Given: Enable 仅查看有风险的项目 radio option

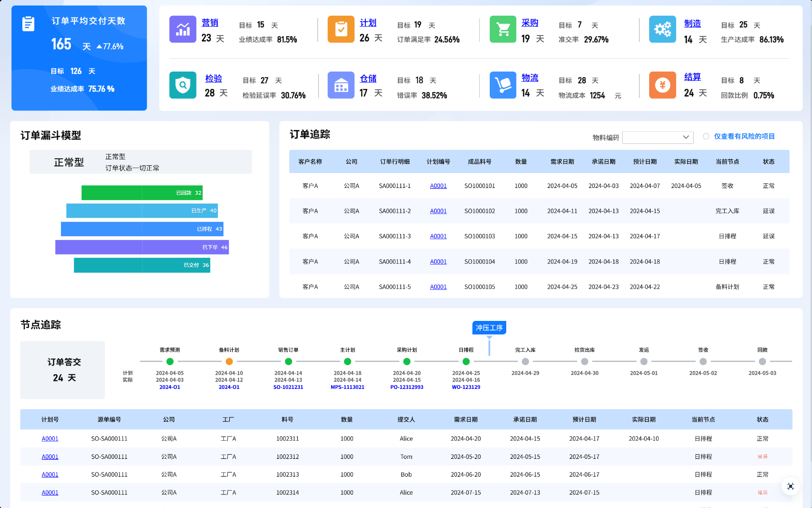Looking at the screenshot, I should pyautogui.click(x=706, y=136).
